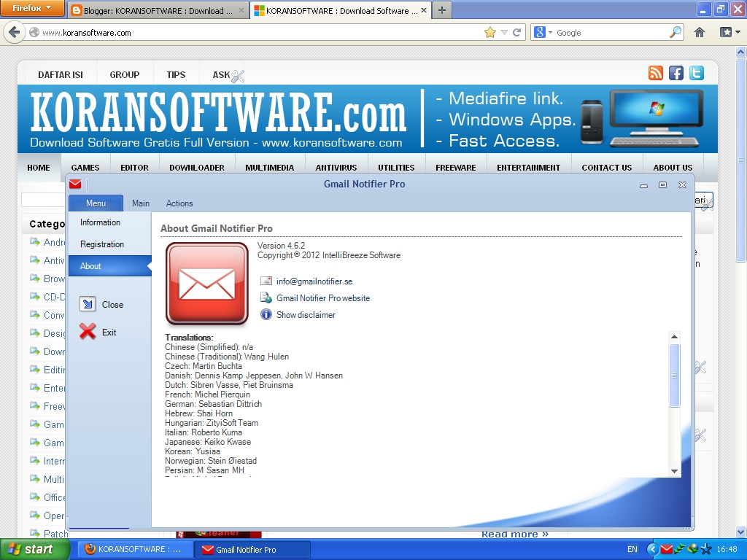This screenshot has height=560, width=747.
Task: Open the Firefox application menu dropdown
Action: 32,8
